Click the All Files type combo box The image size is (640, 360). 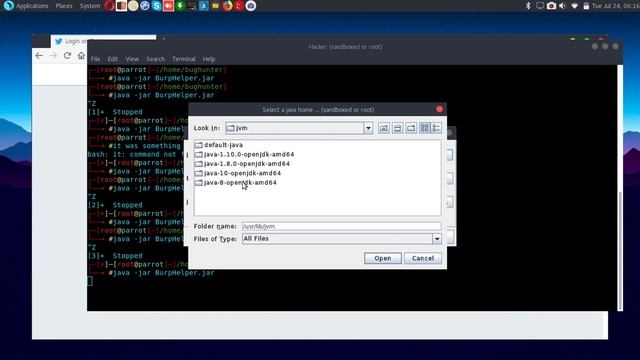[341, 239]
